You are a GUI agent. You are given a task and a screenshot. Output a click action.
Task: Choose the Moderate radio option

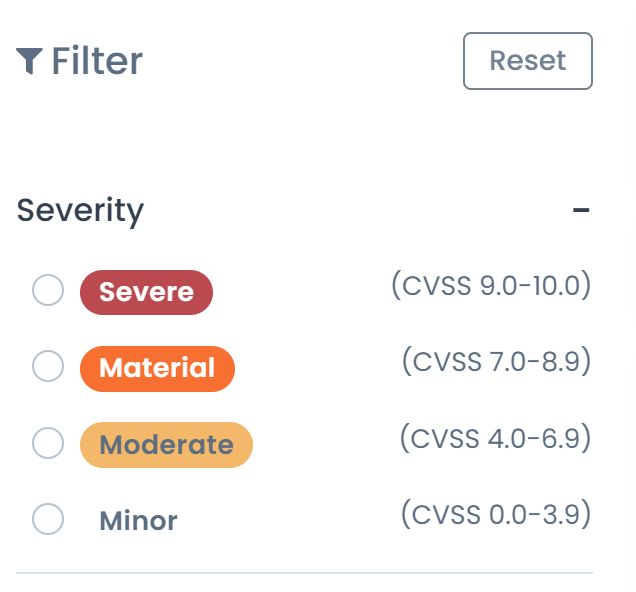48,443
